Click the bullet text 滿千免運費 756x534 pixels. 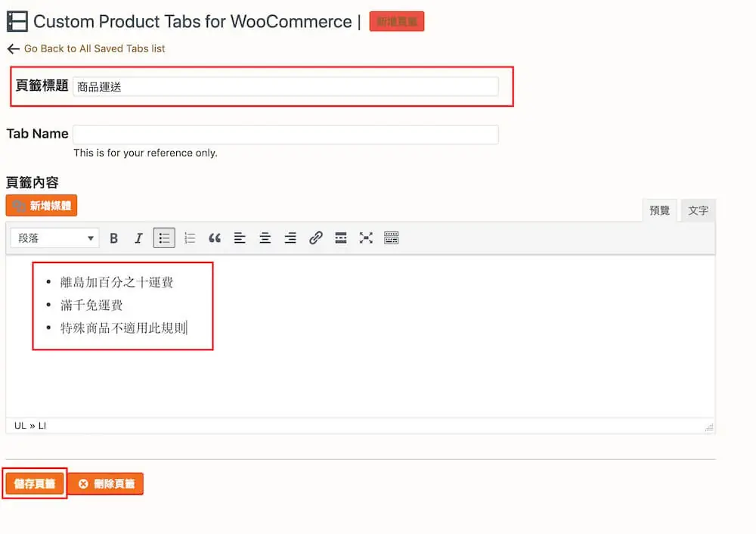(91, 306)
